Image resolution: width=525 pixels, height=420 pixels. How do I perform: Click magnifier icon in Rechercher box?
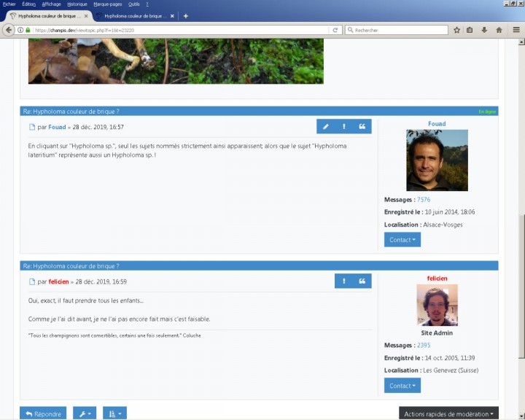350,30
